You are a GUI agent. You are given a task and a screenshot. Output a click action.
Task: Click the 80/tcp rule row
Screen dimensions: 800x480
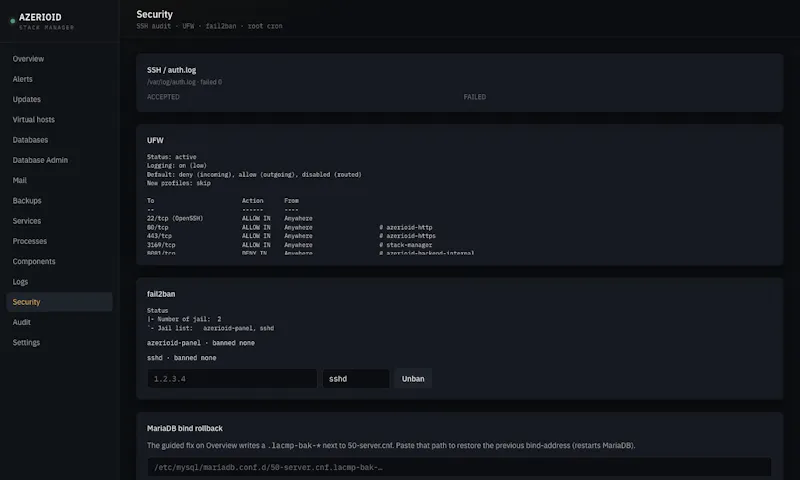coord(289,228)
